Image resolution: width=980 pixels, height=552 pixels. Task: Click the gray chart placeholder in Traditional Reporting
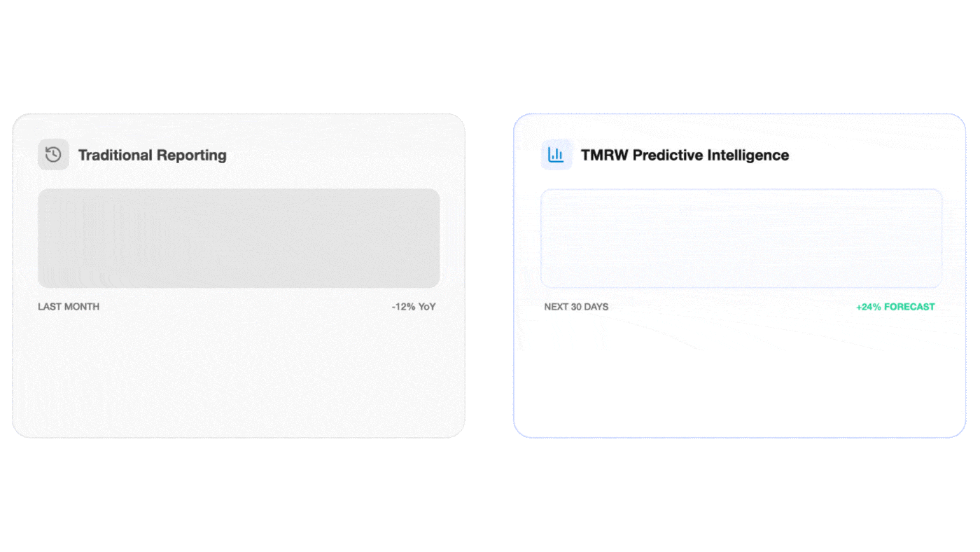coord(239,238)
